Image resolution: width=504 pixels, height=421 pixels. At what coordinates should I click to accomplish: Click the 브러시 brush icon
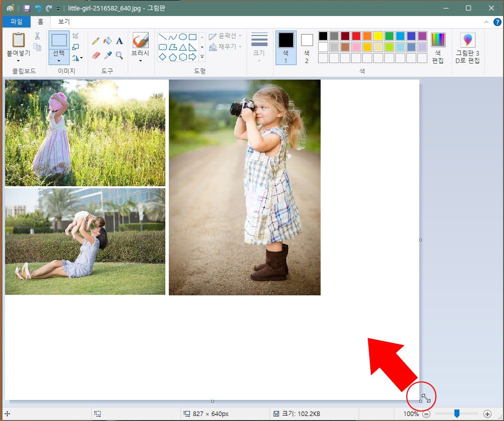pos(140,41)
